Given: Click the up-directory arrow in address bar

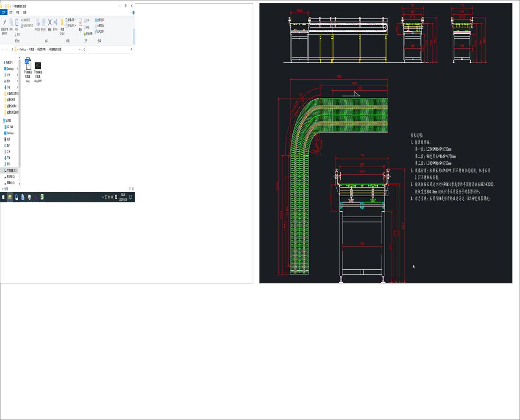Looking at the screenshot, I should coord(12,49).
